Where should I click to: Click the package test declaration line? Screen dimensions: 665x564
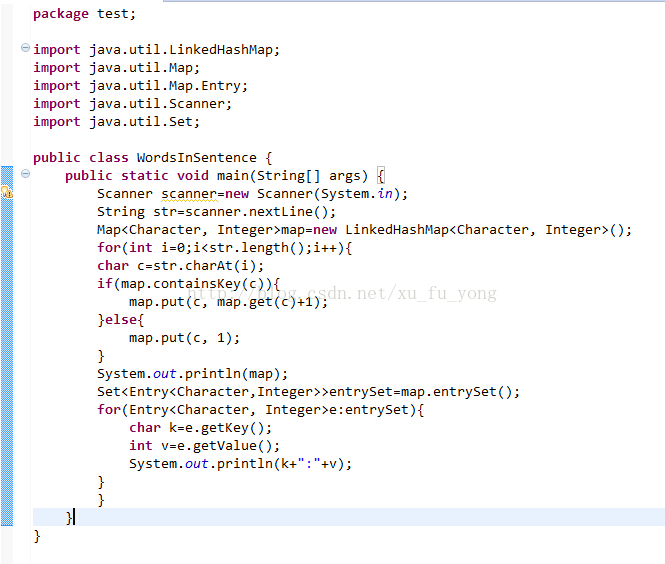click(84, 14)
